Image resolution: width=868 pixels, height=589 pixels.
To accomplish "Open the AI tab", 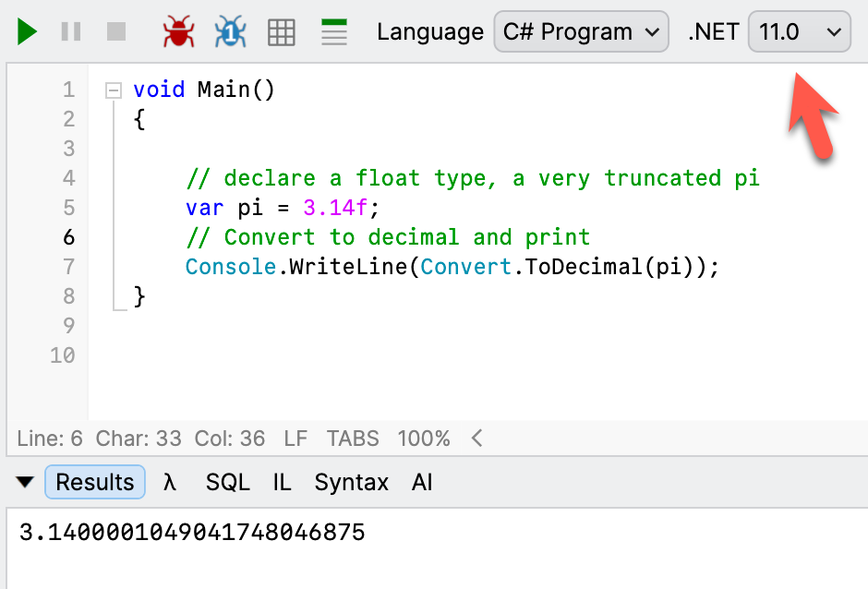I will (422, 482).
